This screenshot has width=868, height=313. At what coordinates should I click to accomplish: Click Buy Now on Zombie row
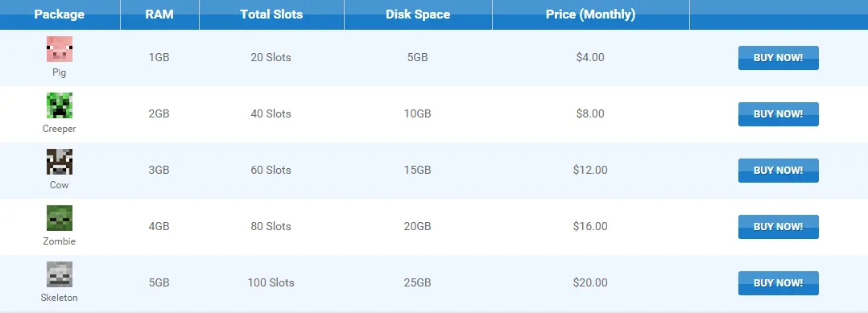click(779, 227)
